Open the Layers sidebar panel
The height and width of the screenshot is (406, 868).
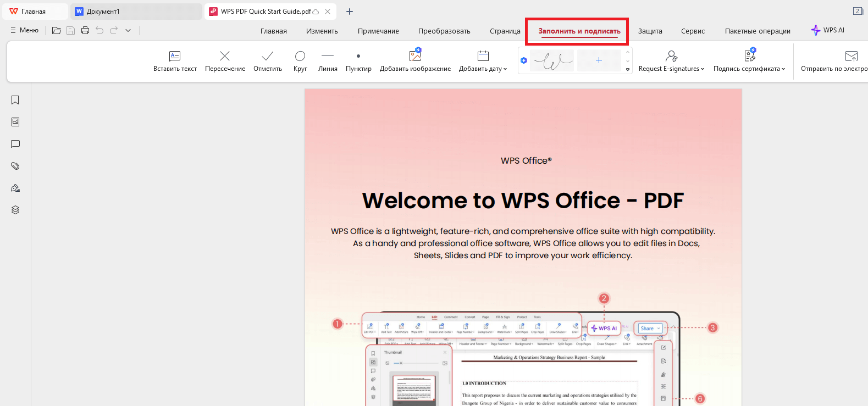coord(15,210)
